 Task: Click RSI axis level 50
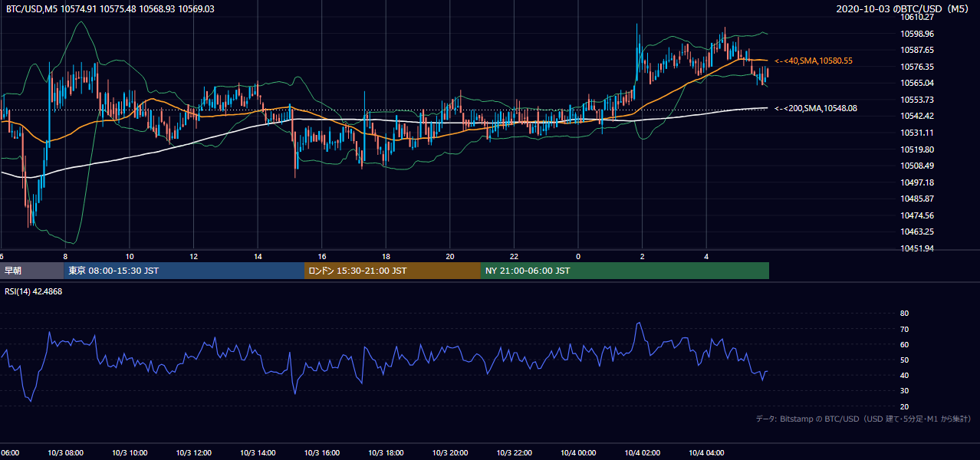pyautogui.click(x=904, y=360)
